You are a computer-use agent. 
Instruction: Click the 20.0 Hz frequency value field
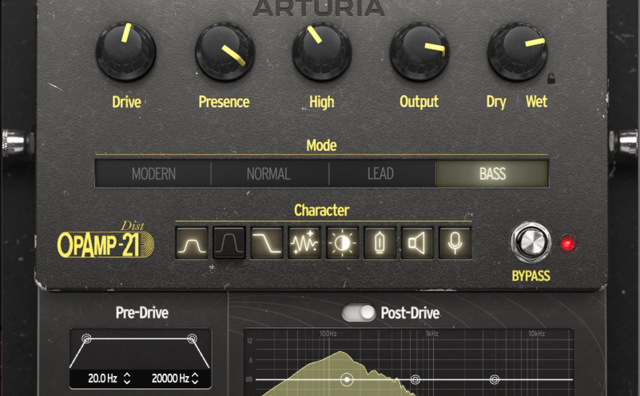102,378
